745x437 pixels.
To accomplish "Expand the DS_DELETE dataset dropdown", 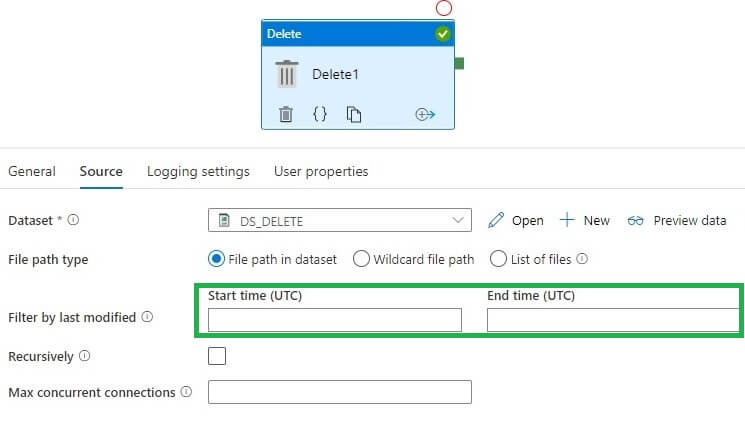I will point(459,221).
